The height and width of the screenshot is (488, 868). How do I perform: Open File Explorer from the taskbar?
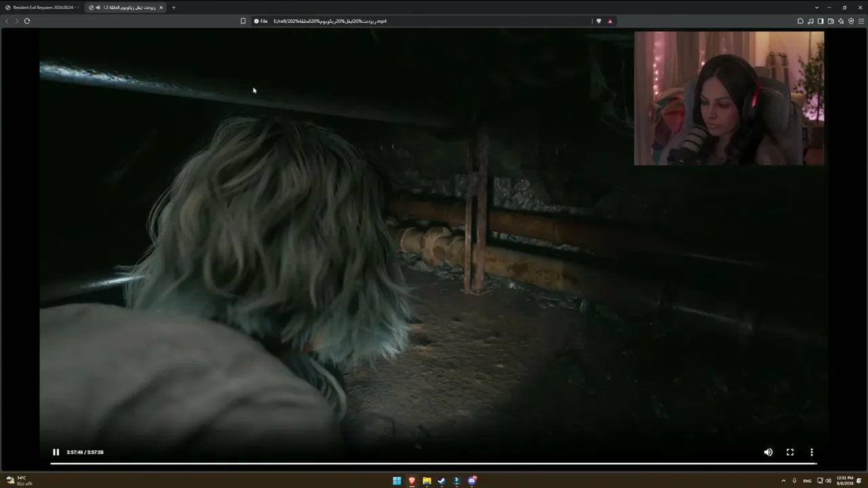(427, 481)
